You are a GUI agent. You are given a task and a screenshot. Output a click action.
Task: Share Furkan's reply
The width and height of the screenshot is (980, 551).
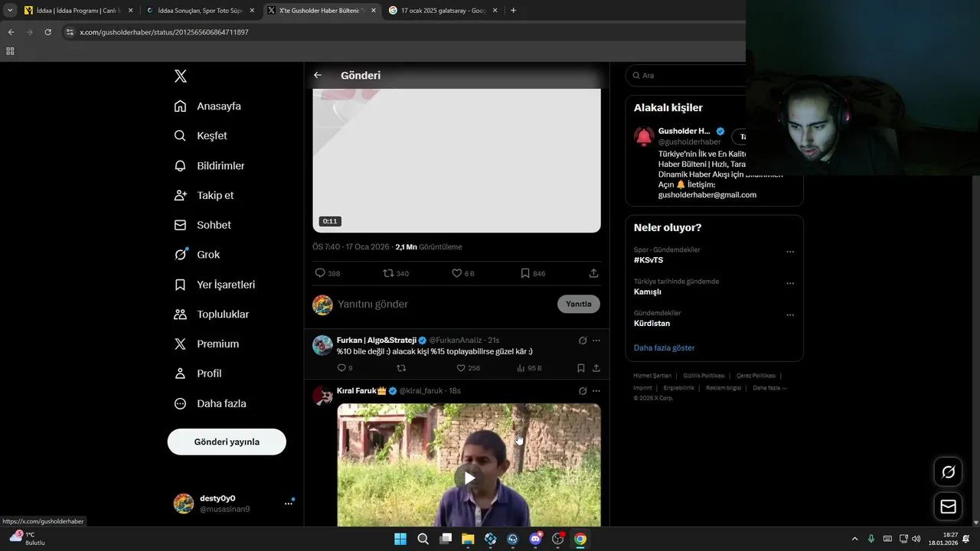tap(596, 368)
